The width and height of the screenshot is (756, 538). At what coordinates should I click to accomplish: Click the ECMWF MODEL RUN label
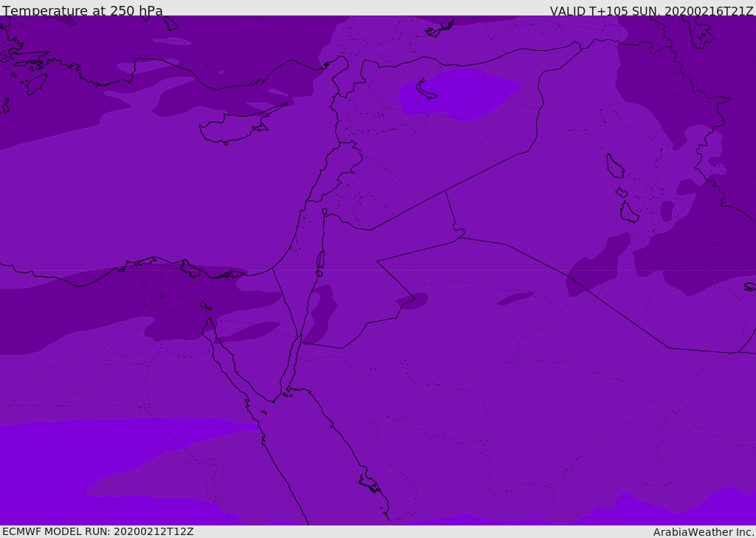(98, 531)
